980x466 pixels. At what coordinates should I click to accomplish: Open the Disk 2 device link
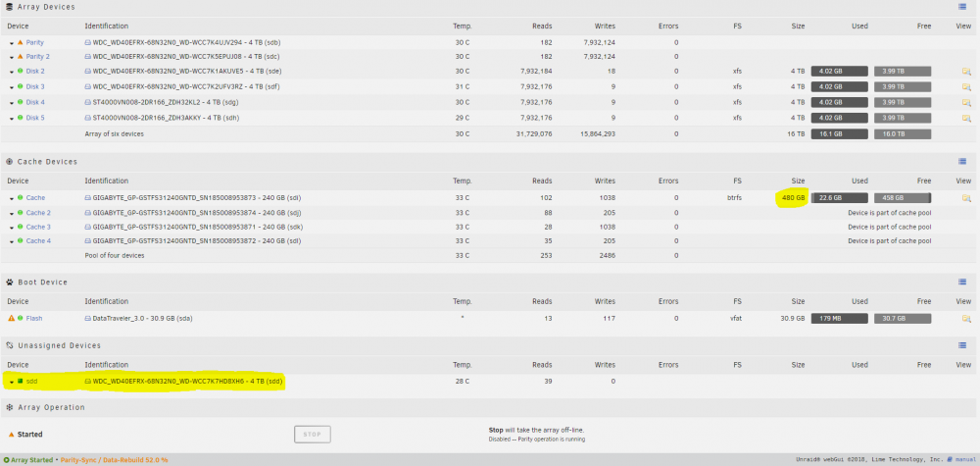35,71
